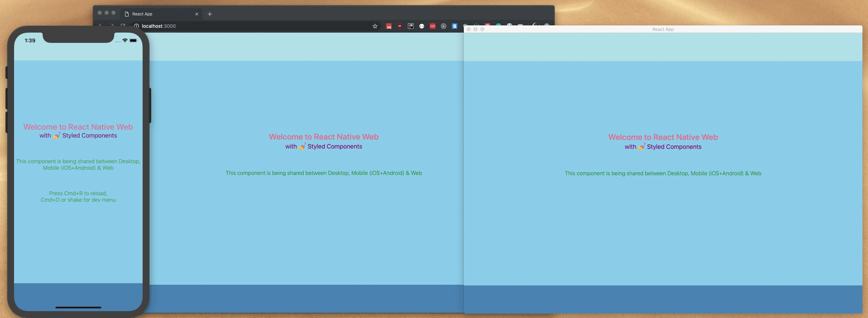The image size is (868, 318).
Task: Bookmark the page with the star icon
Action: [375, 26]
